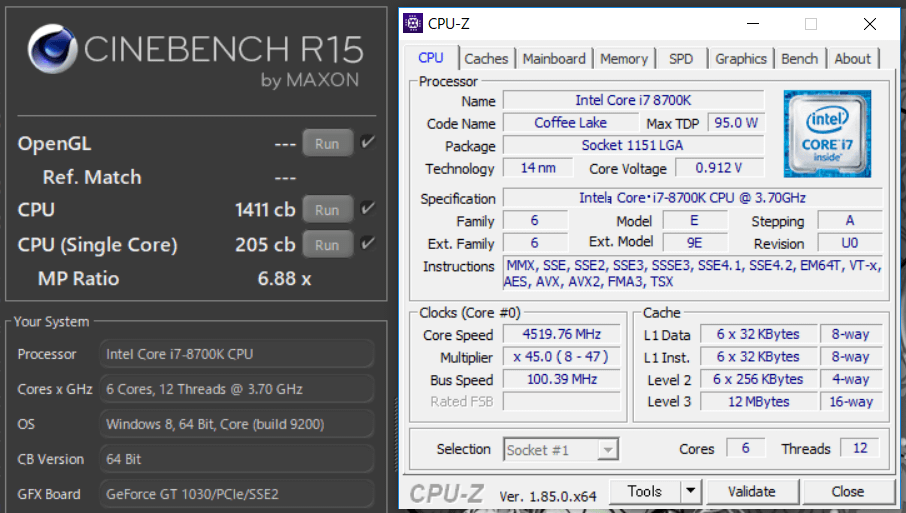Image resolution: width=906 pixels, height=513 pixels.
Task: Switch to the Caches tab
Action: 486,59
